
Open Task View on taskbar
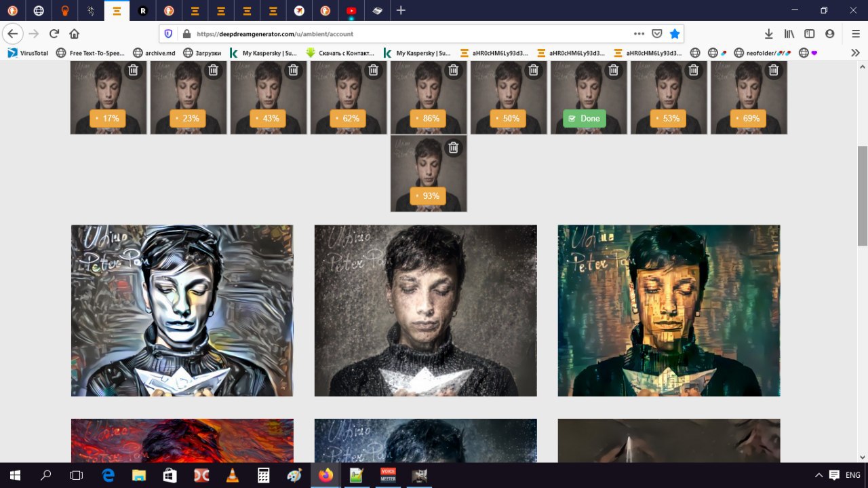pyautogui.click(x=77, y=475)
